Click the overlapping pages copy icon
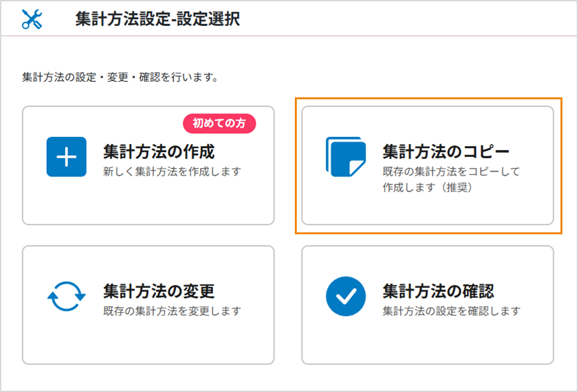578x392 pixels. 345,158
